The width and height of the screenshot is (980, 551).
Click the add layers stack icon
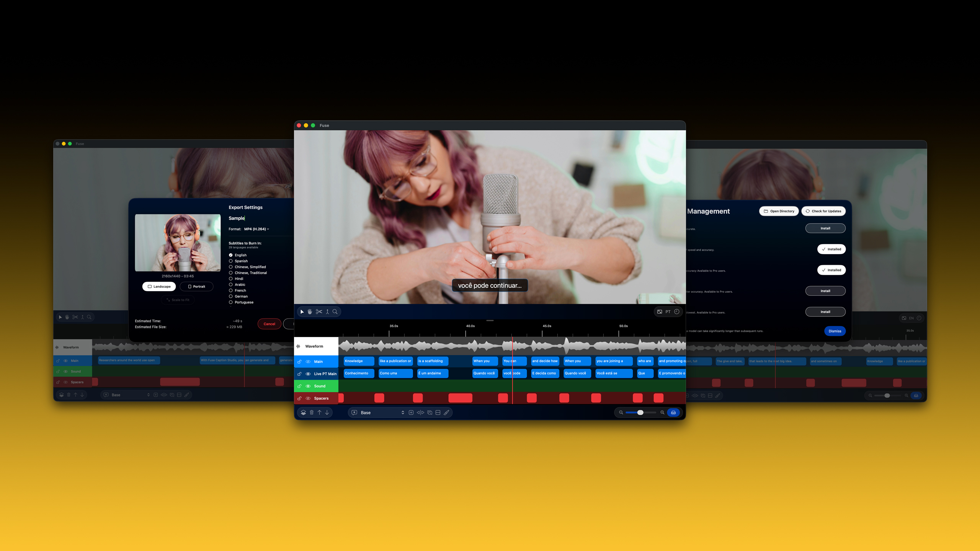coord(303,412)
